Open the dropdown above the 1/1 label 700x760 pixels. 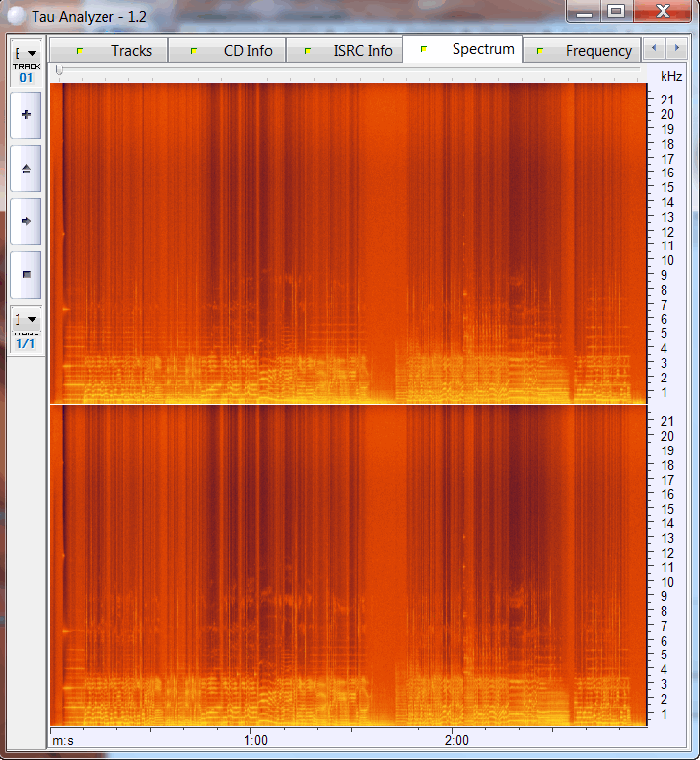pos(26,319)
